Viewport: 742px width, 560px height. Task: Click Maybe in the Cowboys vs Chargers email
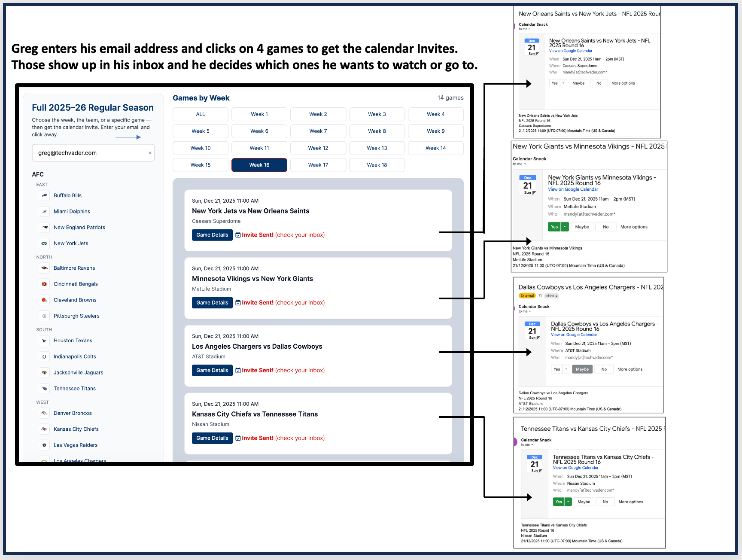582,369
